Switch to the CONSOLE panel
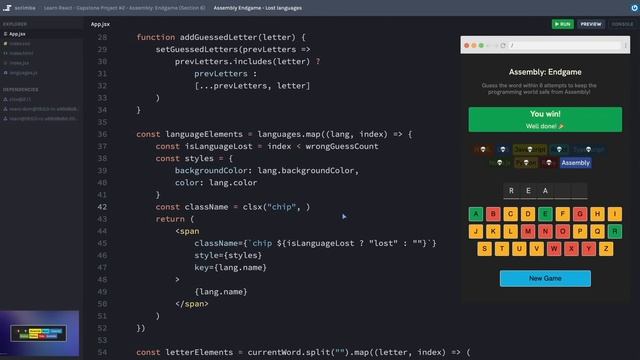Viewport: 640px width, 360px height. pyautogui.click(x=622, y=24)
